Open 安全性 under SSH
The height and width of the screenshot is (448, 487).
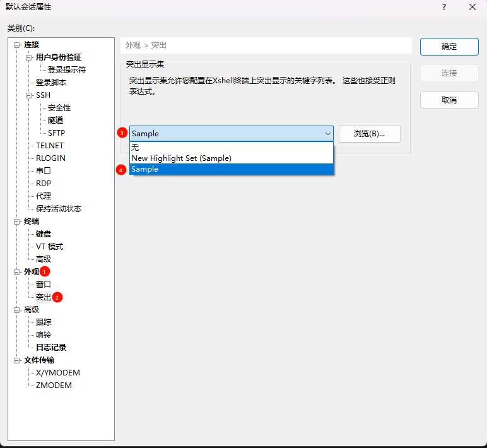[59, 108]
